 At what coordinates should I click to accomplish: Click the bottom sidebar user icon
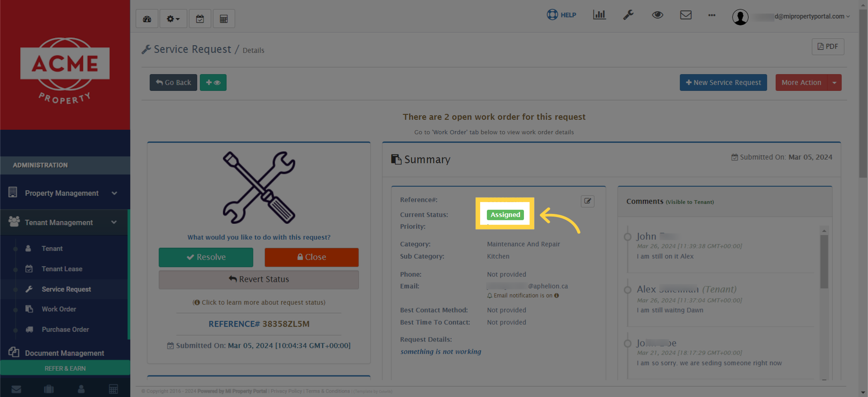pos(81,389)
